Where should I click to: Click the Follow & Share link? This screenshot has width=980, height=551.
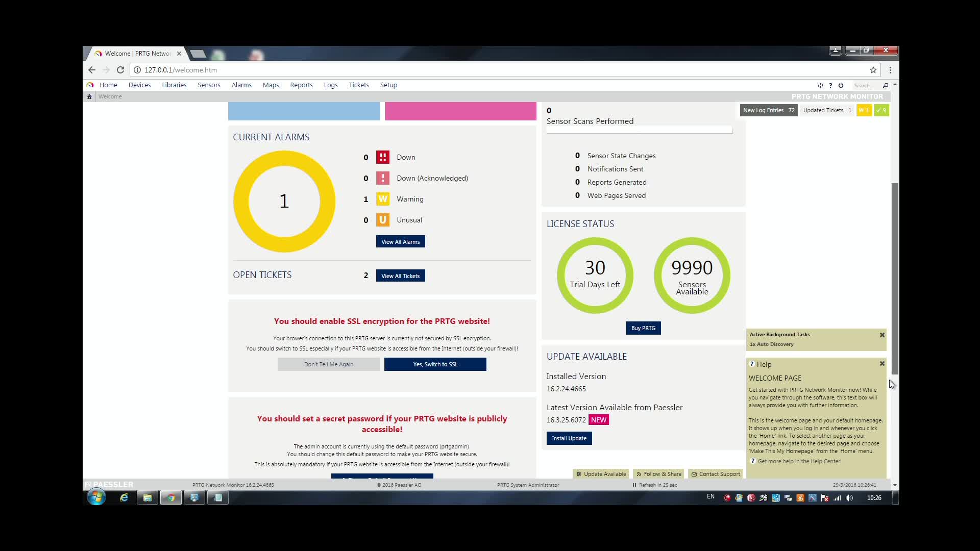coord(659,474)
